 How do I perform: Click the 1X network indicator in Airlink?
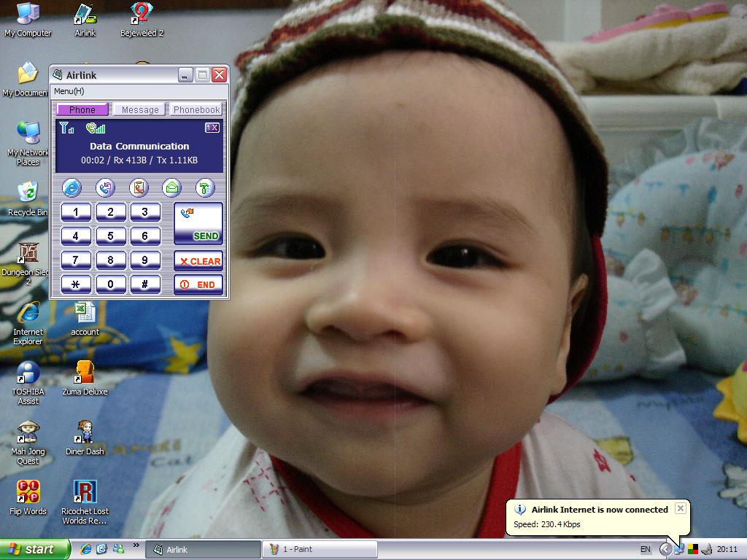click(x=212, y=128)
